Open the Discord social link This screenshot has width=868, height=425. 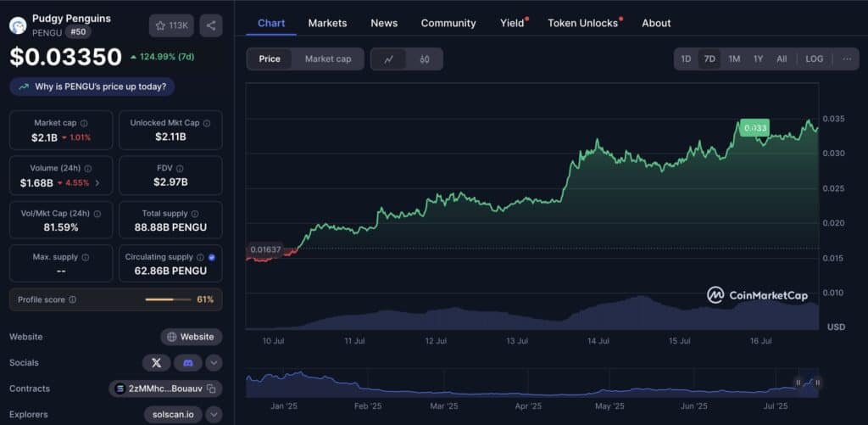[x=187, y=362]
